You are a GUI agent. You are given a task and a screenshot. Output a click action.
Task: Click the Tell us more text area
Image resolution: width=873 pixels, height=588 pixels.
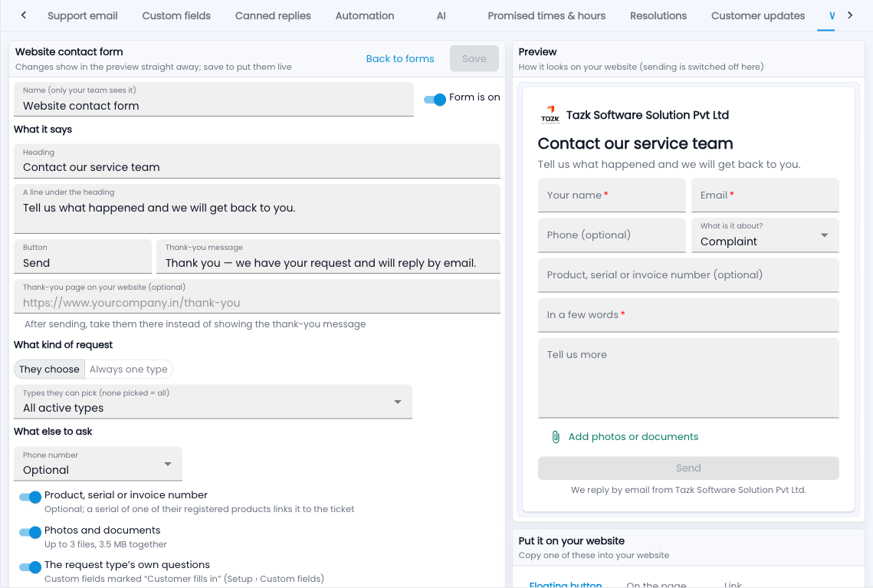coord(688,378)
